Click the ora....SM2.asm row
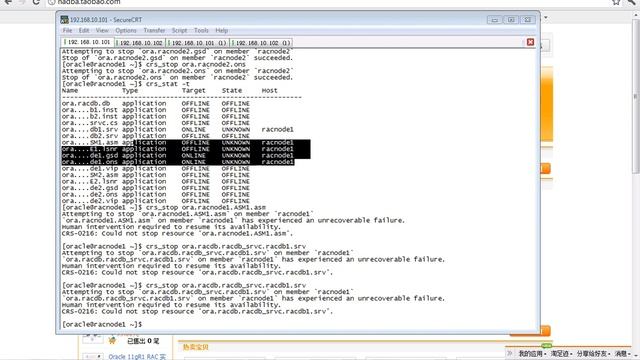Screen dimensions: 640x360 pos(156,175)
